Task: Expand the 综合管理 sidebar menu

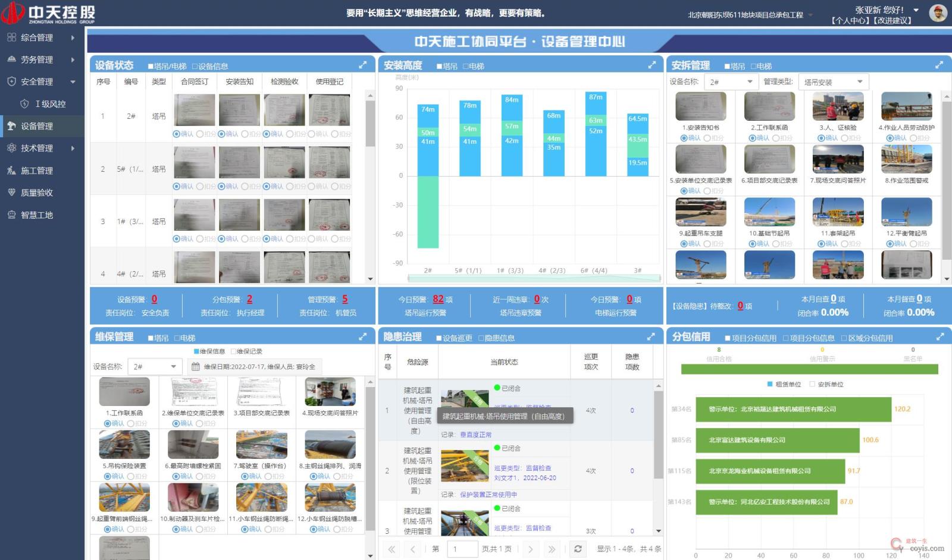Action: 42,37
